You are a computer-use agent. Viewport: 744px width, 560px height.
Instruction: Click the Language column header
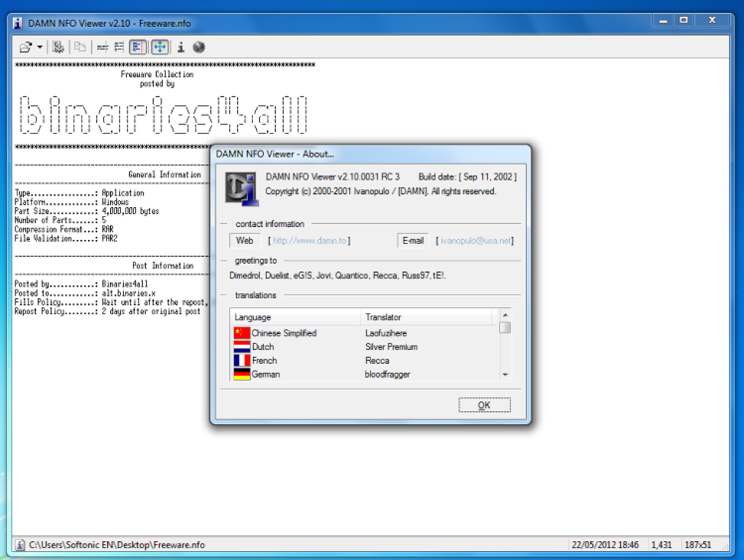(295, 316)
